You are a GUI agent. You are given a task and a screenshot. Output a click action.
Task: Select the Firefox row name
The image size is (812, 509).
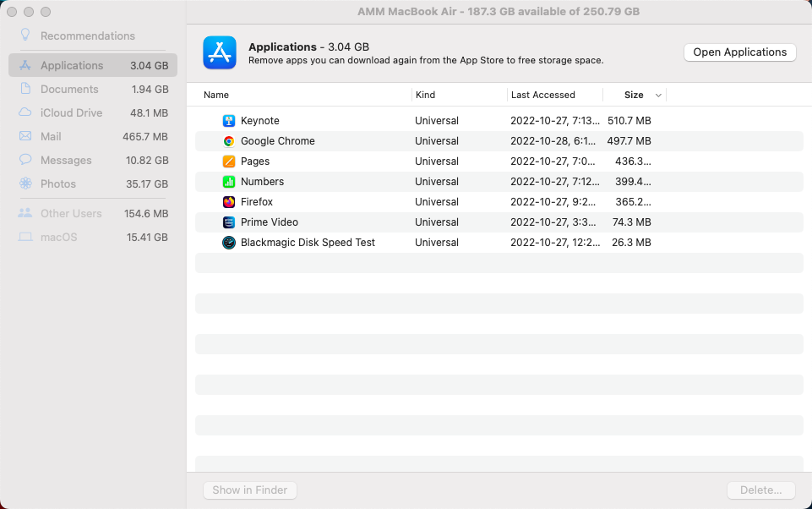[256, 201]
